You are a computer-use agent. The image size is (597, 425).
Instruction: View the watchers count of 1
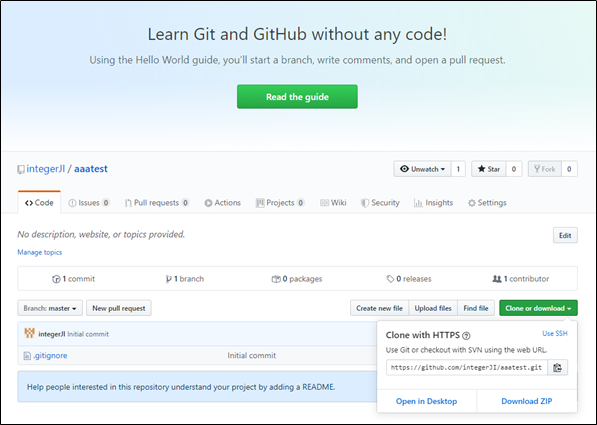tap(458, 169)
